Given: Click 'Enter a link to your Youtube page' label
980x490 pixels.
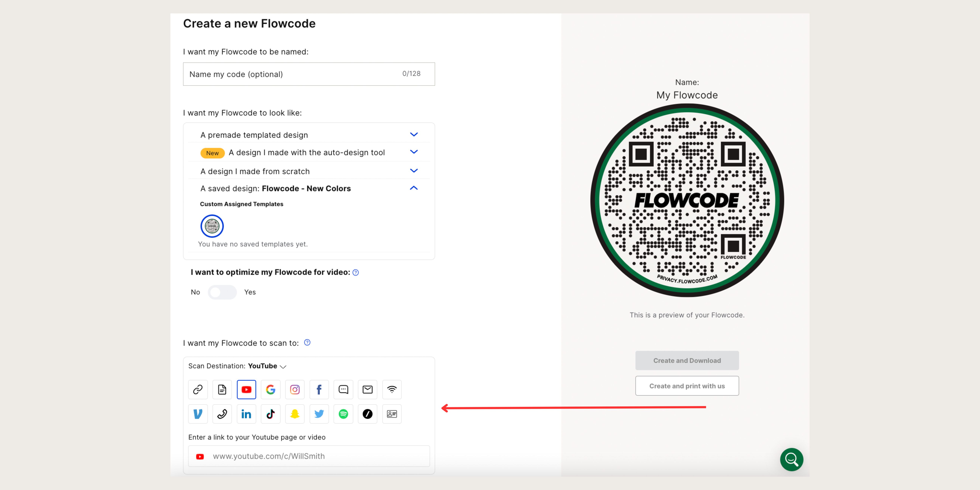Looking at the screenshot, I should click(x=257, y=437).
